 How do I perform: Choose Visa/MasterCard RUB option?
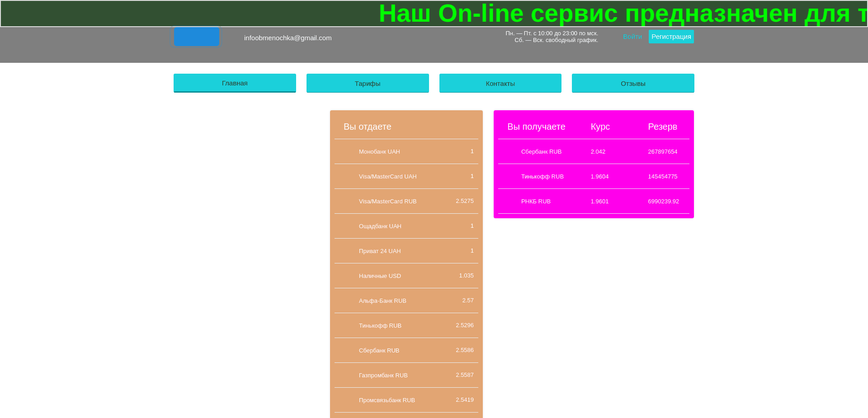click(x=406, y=201)
